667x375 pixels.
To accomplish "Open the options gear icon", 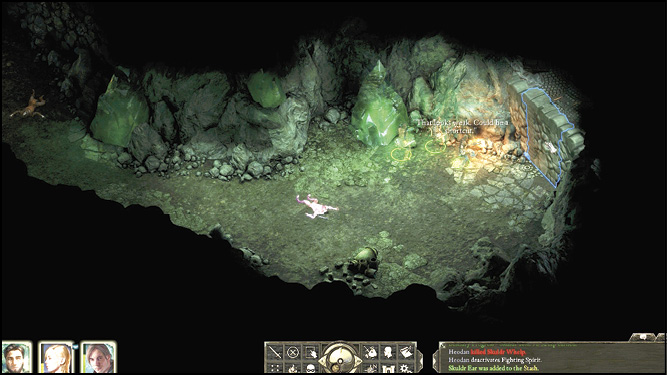I will point(406,368).
